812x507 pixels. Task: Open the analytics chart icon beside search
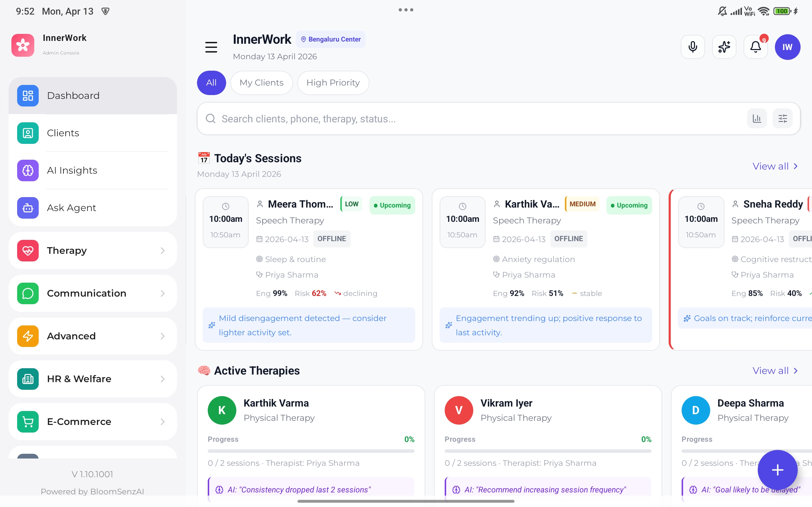tap(757, 119)
